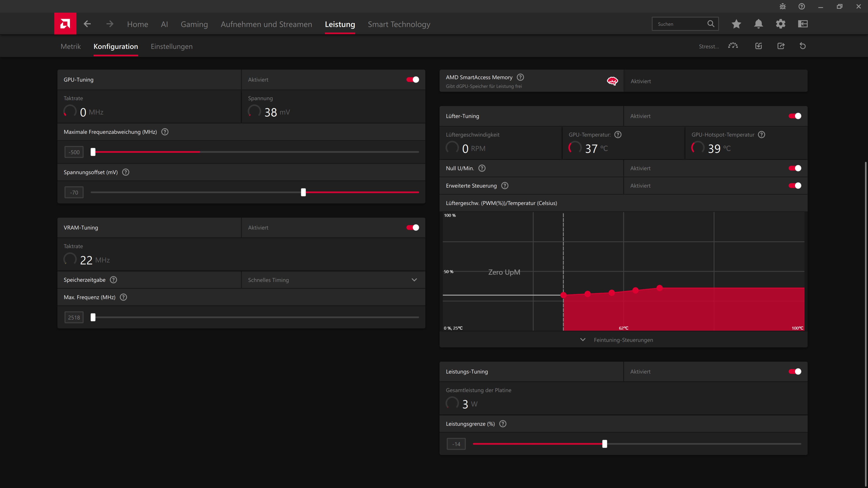Click the bug report icon

(x=783, y=6)
